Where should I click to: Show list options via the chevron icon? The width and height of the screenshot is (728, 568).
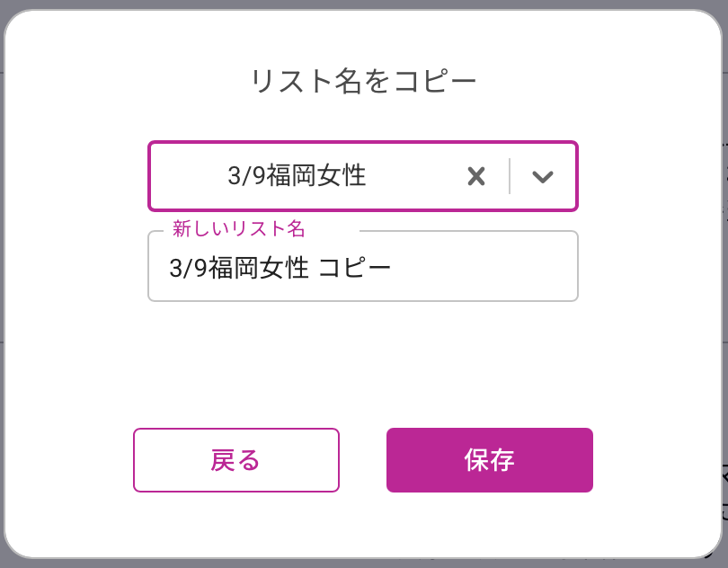542,176
